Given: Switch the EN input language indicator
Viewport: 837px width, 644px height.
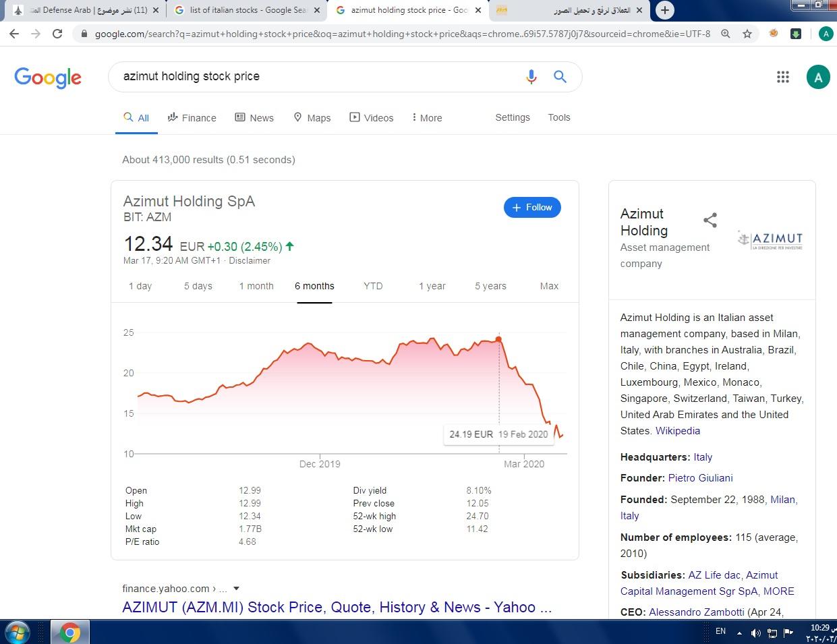Looking at the screenshot, I should tap(720, 632).
